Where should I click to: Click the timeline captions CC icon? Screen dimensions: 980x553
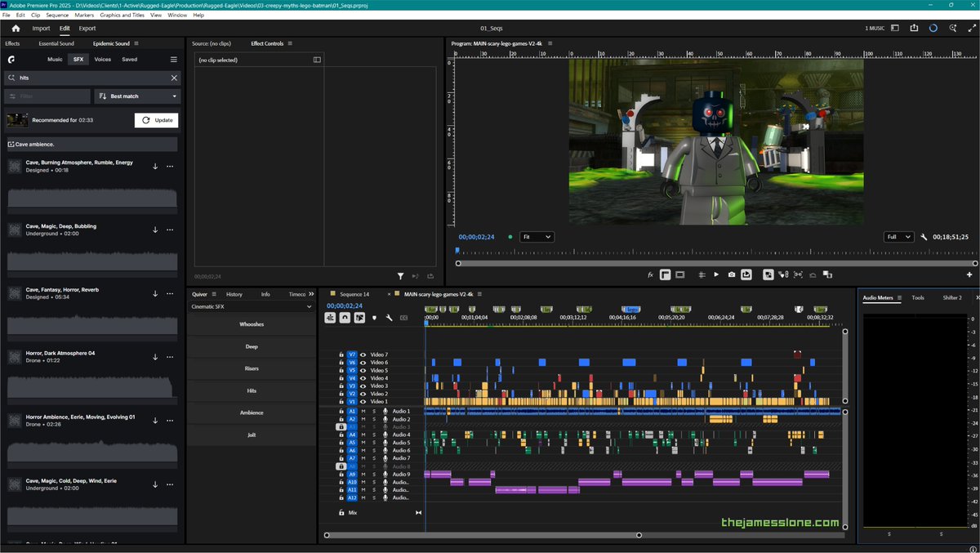pyautogui.click(x=403, y=318)
